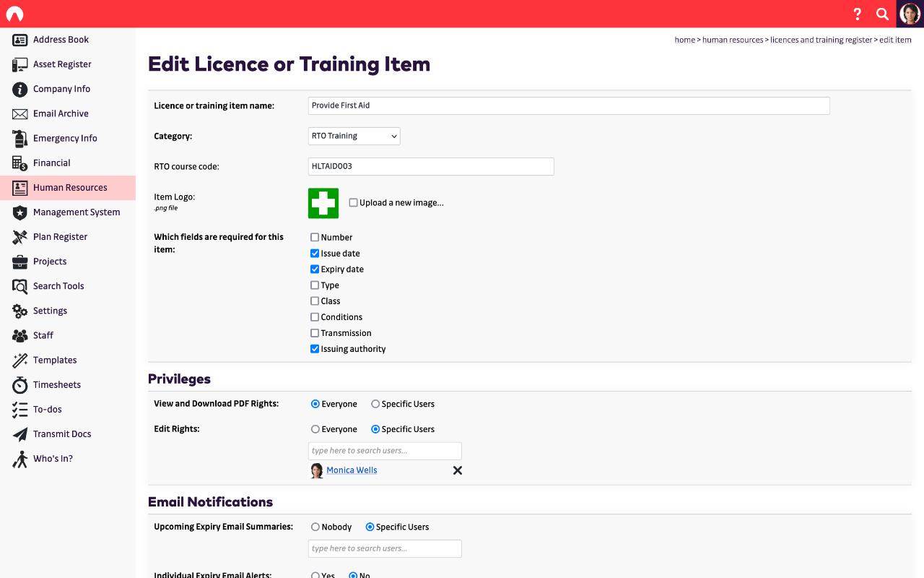The width and height of the screenshot is (924, 578).
Task: Untick the Issue date checkbox
Action: tap(315, 253)
